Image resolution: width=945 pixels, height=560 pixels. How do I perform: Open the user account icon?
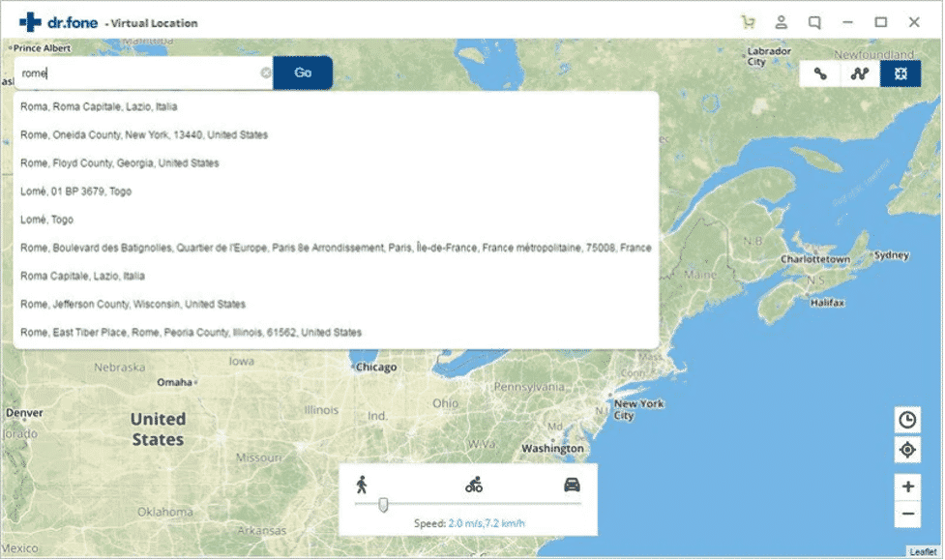tap(782, 23)
